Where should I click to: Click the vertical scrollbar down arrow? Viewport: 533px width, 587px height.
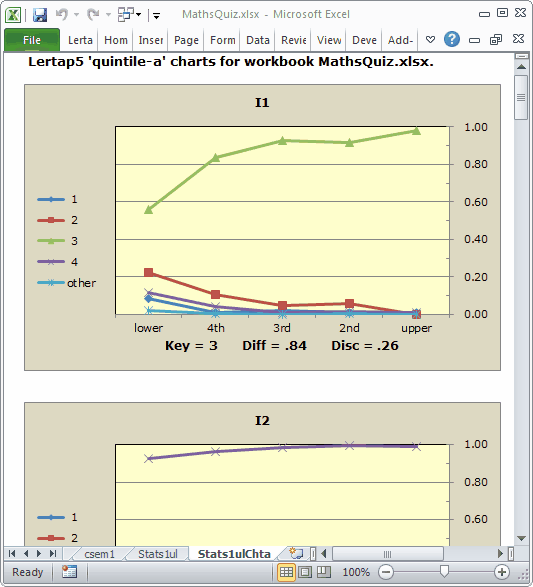click(521, 538)
